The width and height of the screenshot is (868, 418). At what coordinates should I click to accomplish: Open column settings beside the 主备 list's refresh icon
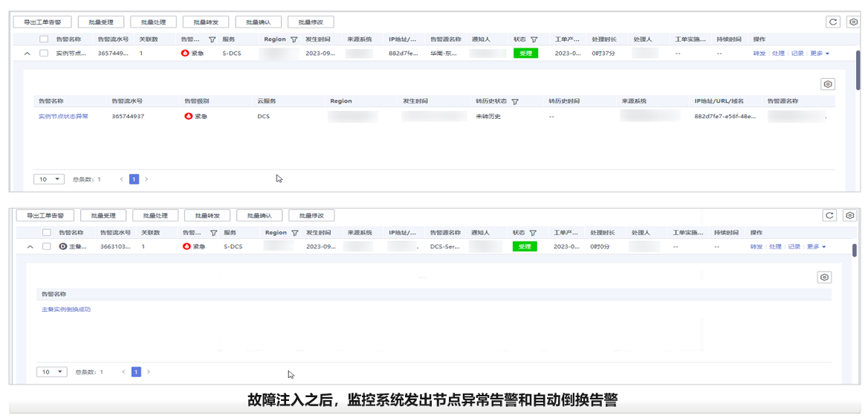point(850,215)
